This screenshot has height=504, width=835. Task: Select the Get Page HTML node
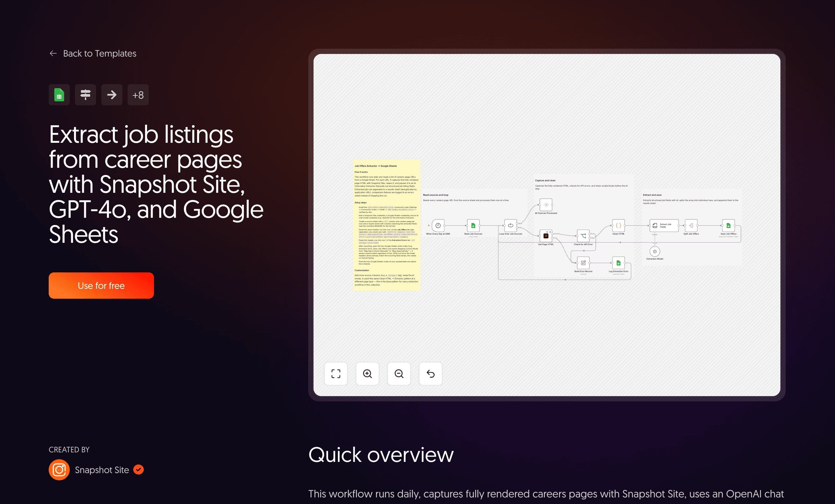click(x=546, y=236)
